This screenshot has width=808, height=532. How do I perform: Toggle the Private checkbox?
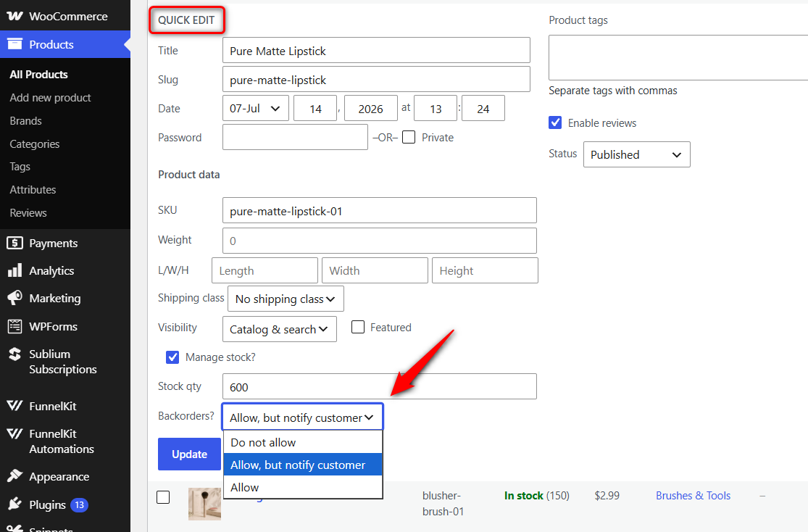click(409, 137)
